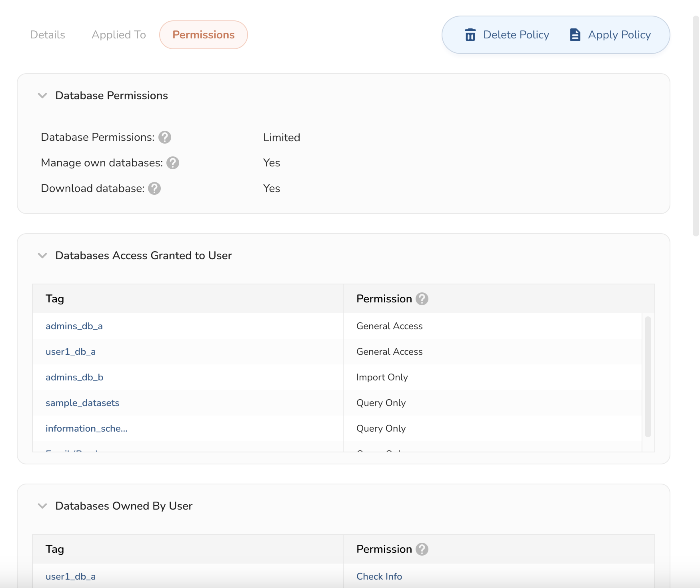Collapse Databases Access Granted to User section
The height and width of the screenshot is (588, 700).
42,256
